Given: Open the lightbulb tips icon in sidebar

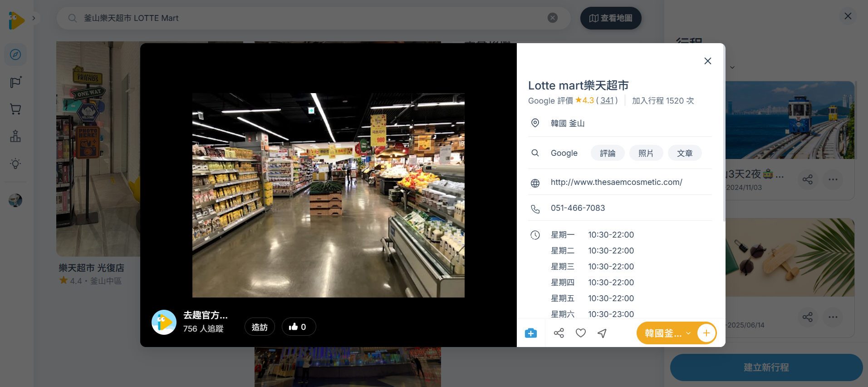Looking at the screenshot, I should click(x=15, y=164).
